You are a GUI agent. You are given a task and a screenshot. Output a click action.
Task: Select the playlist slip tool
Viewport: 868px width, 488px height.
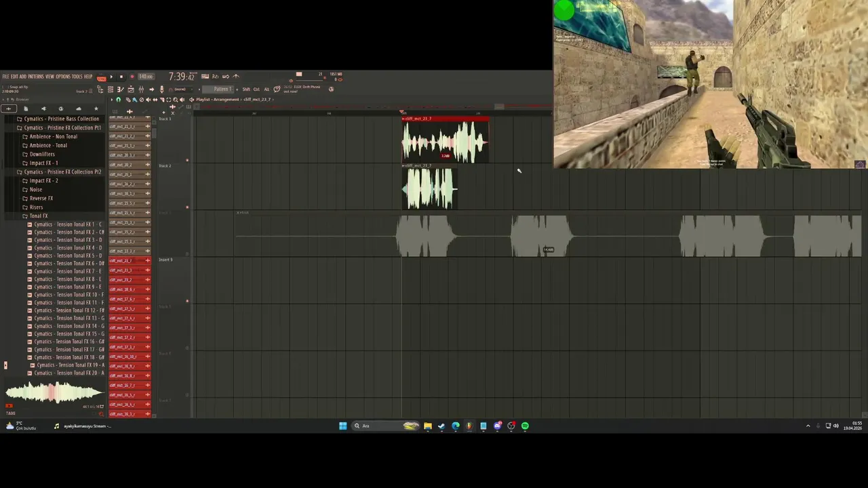point(155,100)
